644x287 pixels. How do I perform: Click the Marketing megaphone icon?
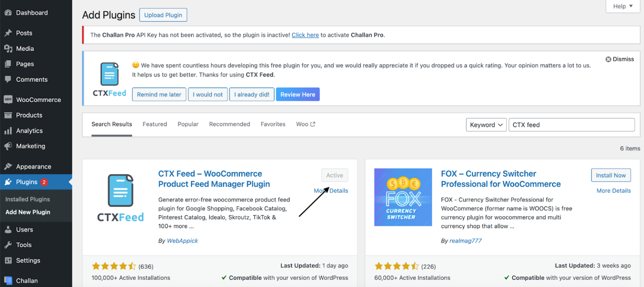(x=8, y=146)
